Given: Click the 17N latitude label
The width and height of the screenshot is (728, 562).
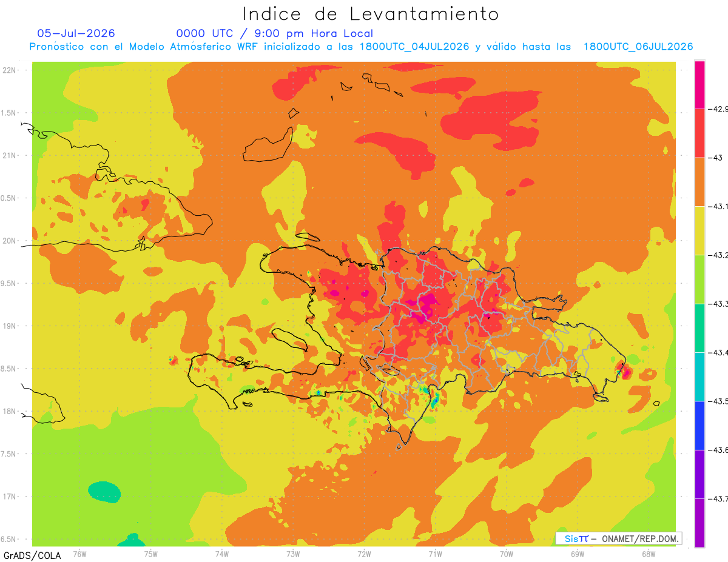Looking at the screenshot, I should (10, 497).
